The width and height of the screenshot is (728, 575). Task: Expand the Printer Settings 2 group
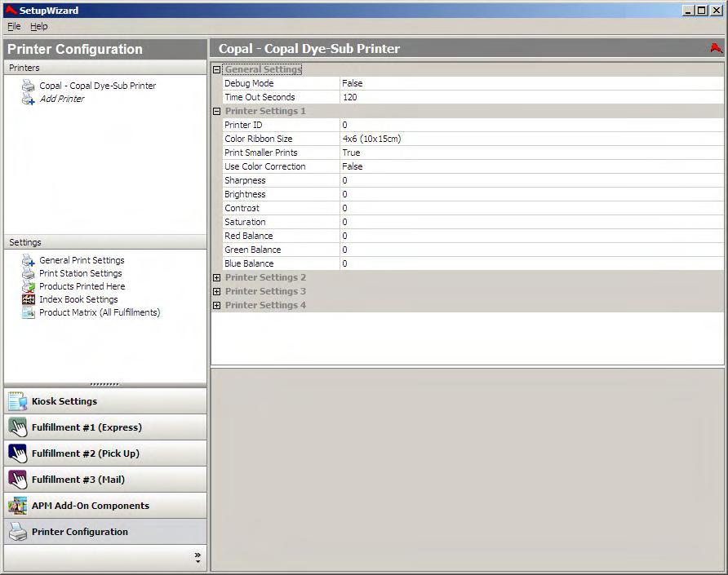[216, 277]
